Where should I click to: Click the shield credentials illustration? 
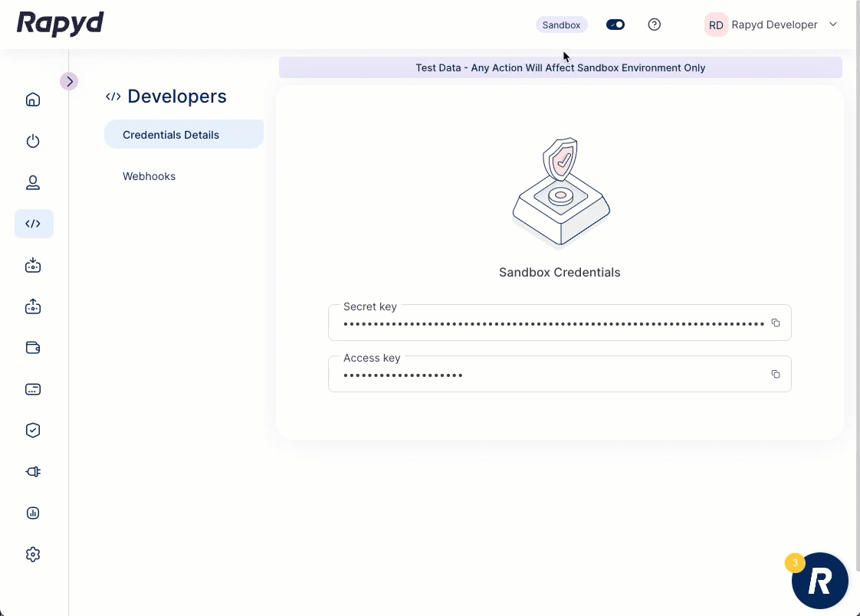click(x=560, y=192)
